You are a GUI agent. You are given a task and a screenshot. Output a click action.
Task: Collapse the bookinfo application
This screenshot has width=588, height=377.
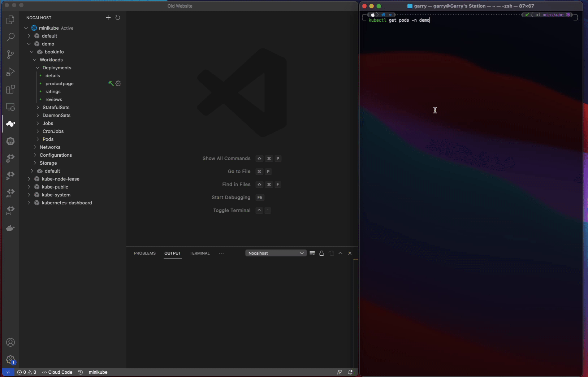(32, 52)
